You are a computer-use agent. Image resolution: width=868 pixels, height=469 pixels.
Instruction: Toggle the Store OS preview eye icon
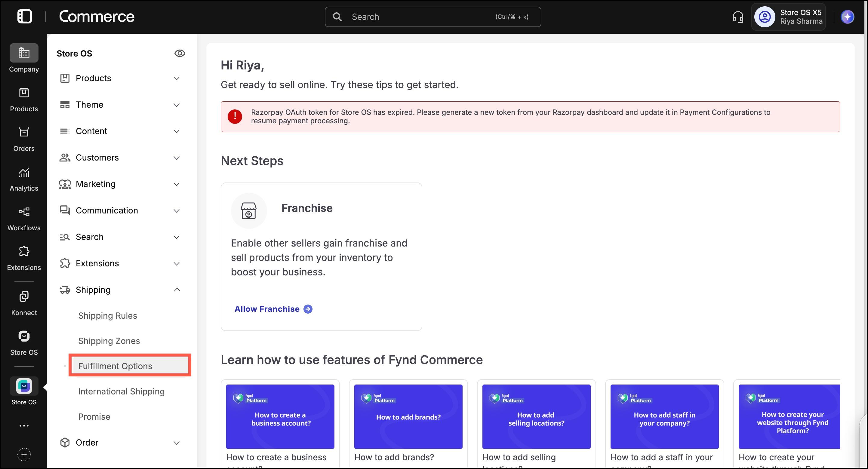180,53
